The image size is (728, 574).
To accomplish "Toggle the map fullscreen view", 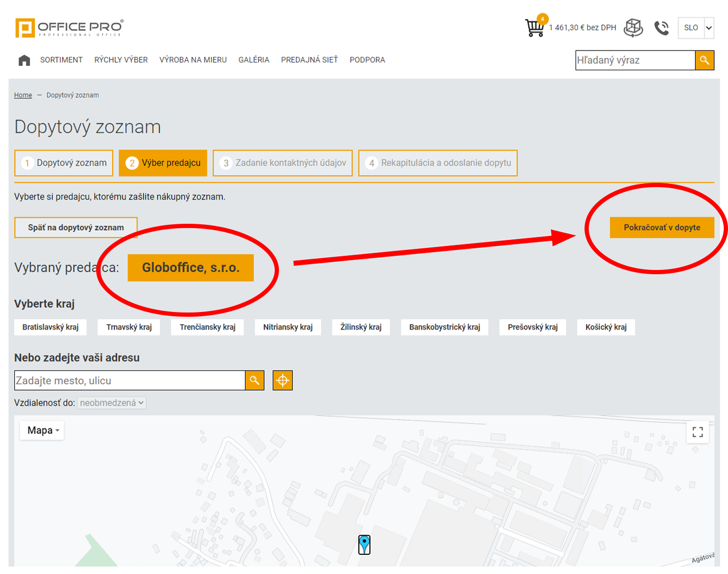I will pyautogui.click(x=698, y=432).
